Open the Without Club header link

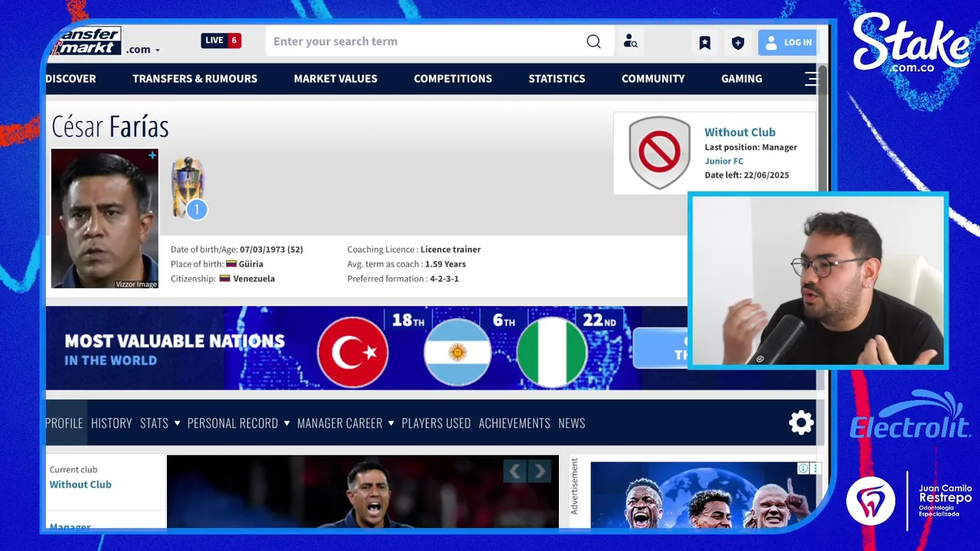point(740,132)
